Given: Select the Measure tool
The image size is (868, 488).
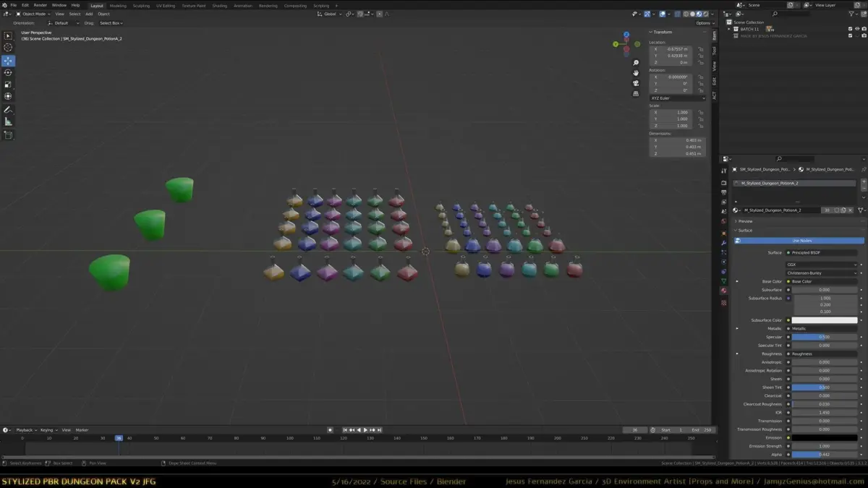Looking at the screenshot, I should click(9, 121).
